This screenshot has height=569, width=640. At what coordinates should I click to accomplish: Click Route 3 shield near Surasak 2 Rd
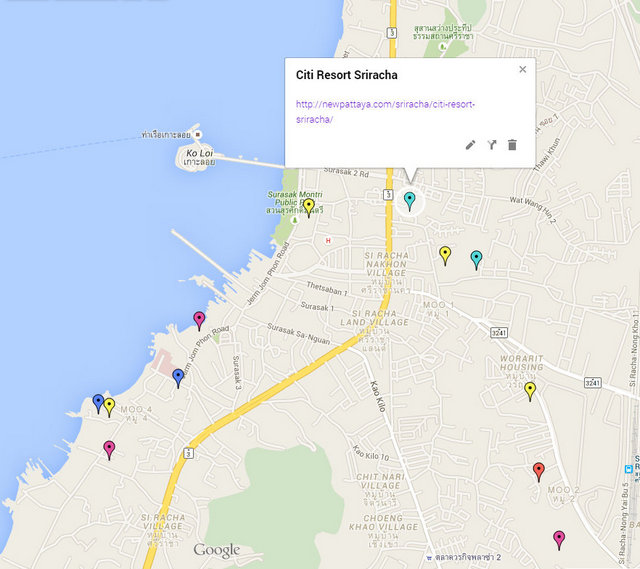(388, 195)
